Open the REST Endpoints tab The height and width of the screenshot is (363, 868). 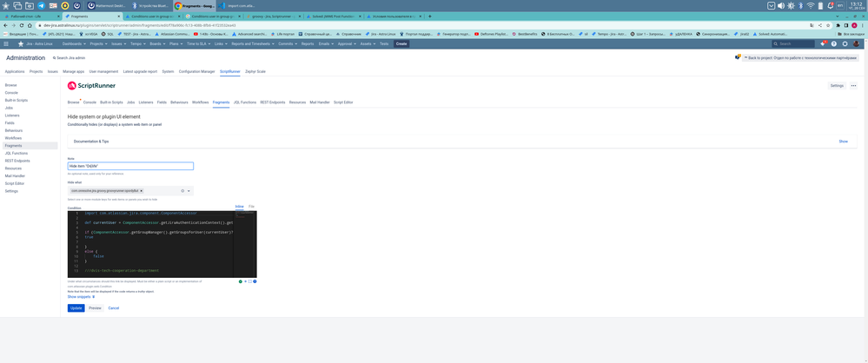pos(273,102)
